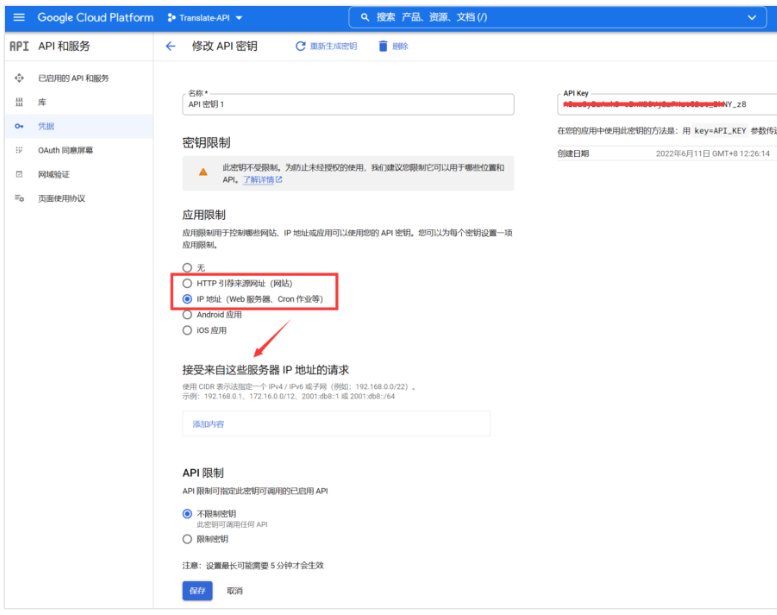Click the search magnifier icon
777x615 pixels.
[x=365, y=17]
